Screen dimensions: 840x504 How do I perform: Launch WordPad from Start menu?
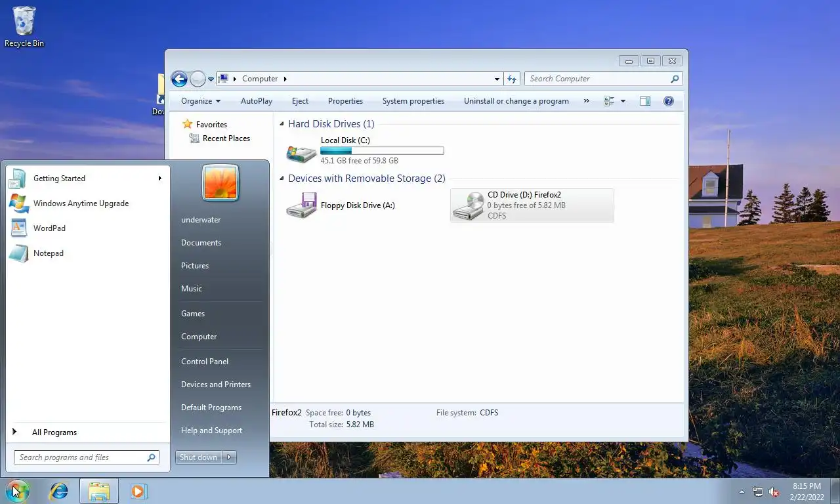pyautogui.click(x=87, y=228)
